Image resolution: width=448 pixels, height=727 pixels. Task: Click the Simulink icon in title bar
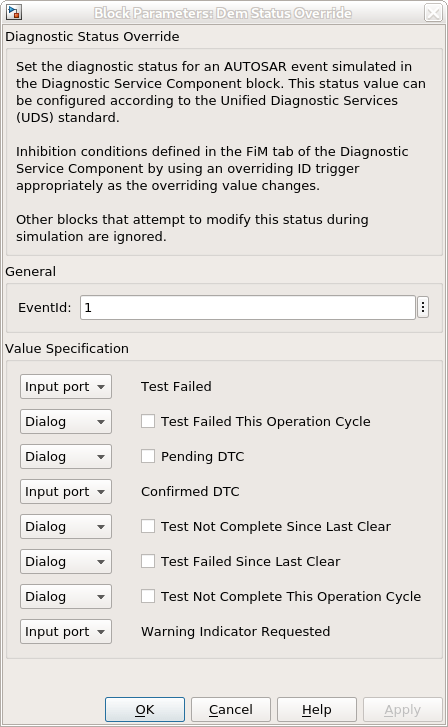tap(14, 13)
